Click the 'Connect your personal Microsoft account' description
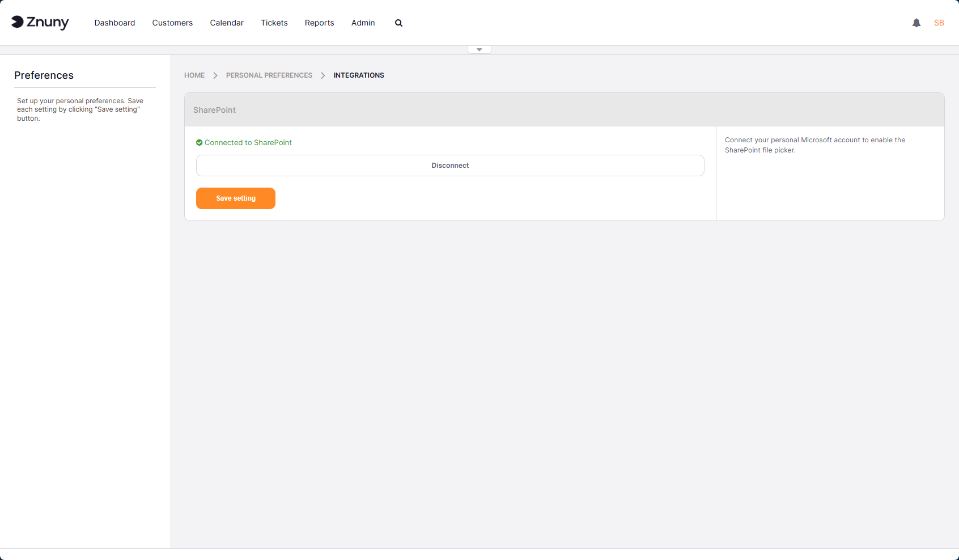The height and width of the screenshot is (560, 959). pyautogui.click(x=815, y=145)
